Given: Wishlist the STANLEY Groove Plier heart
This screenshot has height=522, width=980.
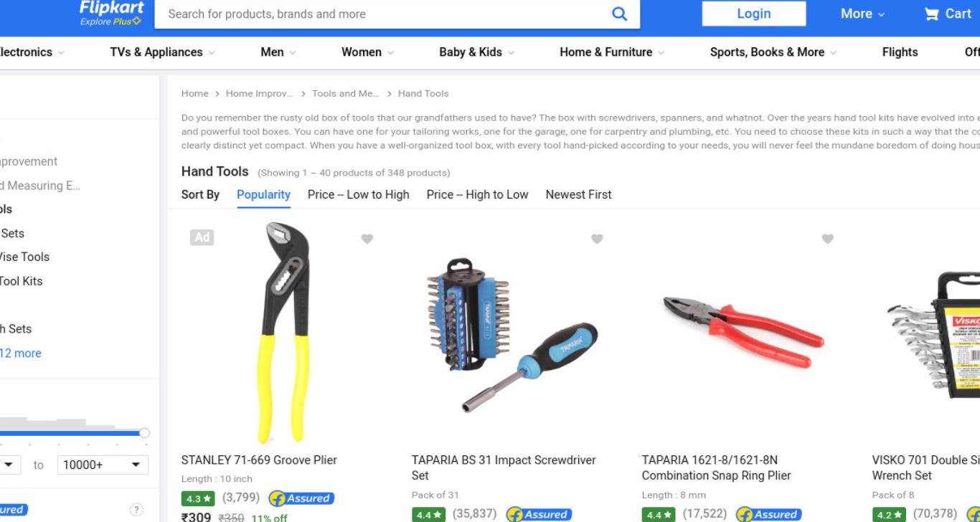Looking at the screenshot, I should click(367, 239).
